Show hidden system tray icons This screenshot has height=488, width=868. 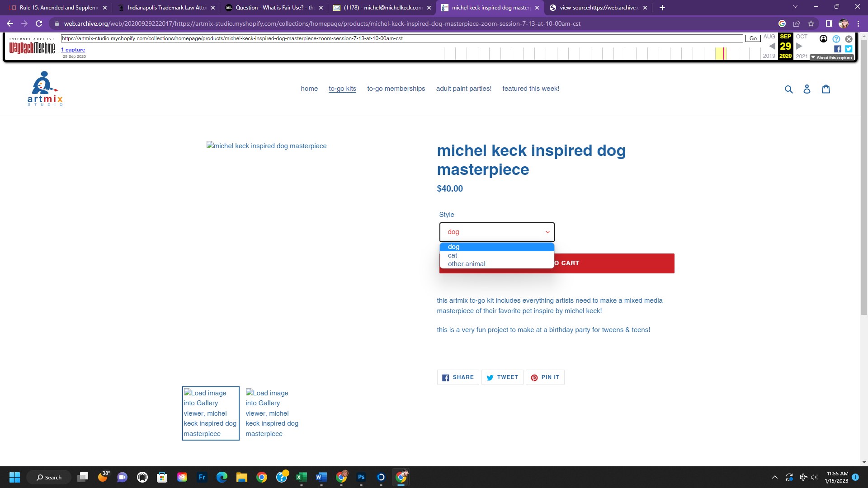tap(775, 477)
